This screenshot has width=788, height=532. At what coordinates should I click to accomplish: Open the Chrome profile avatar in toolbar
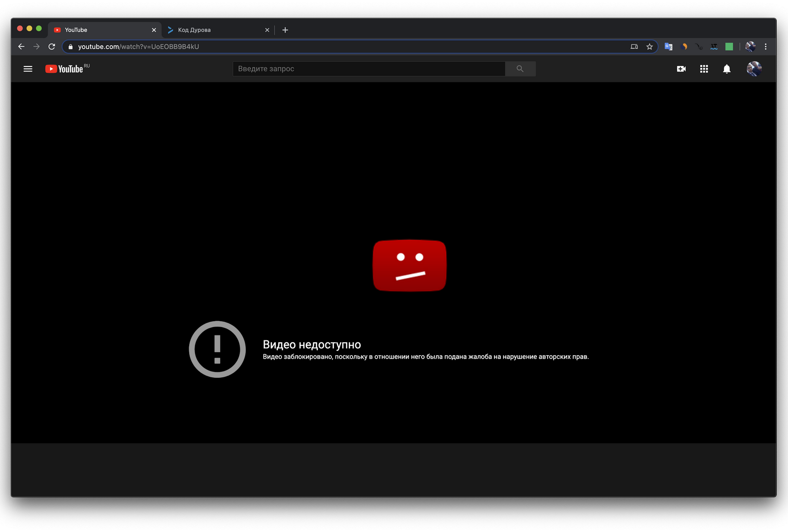pos(750,47)
